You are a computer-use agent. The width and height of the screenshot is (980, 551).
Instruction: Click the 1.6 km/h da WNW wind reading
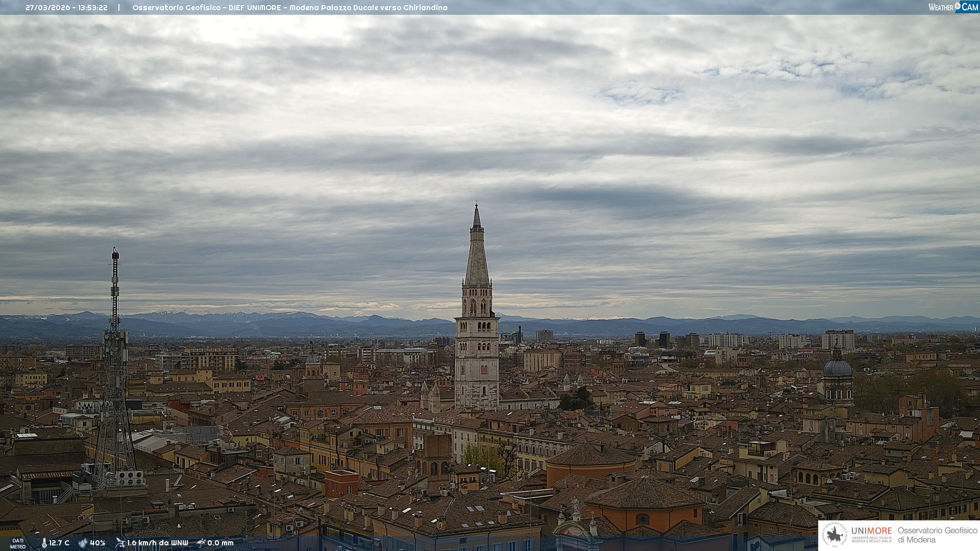(x=157, y=543)
